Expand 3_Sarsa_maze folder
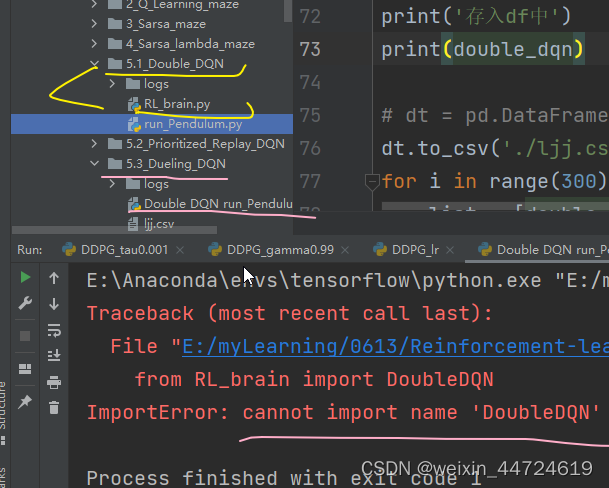Image resolution: width=609 pixels, height=488 pixels. [94, 24]
